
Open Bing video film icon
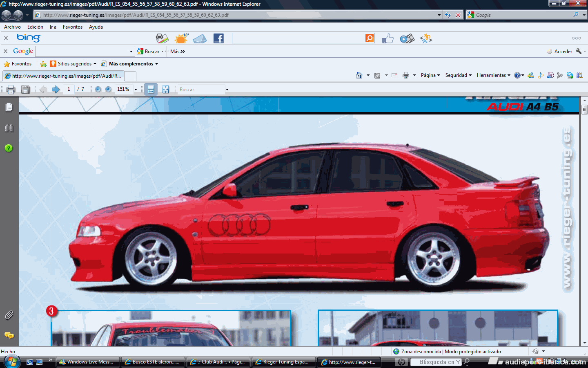tap(407, 39)
